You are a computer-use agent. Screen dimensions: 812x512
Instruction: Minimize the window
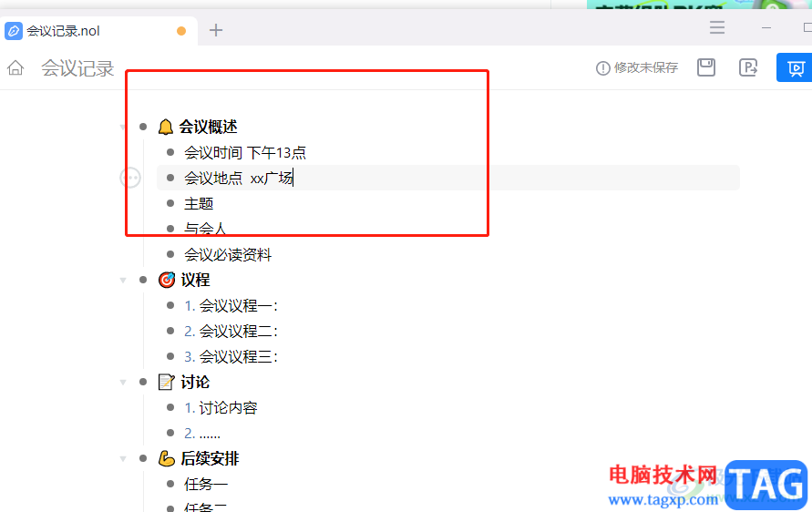click(766, 27)
